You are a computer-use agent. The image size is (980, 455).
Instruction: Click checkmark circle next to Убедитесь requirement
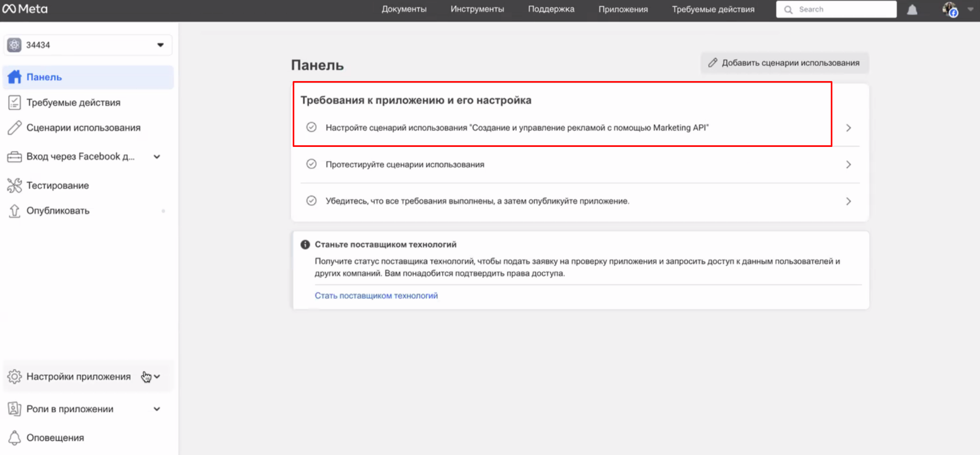(x=311, y=200)
